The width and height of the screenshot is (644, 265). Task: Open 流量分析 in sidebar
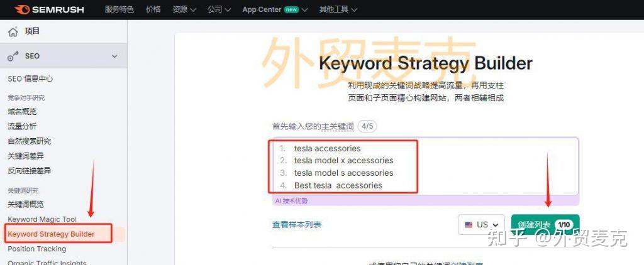pyautogui.click(x=22, y=126)
